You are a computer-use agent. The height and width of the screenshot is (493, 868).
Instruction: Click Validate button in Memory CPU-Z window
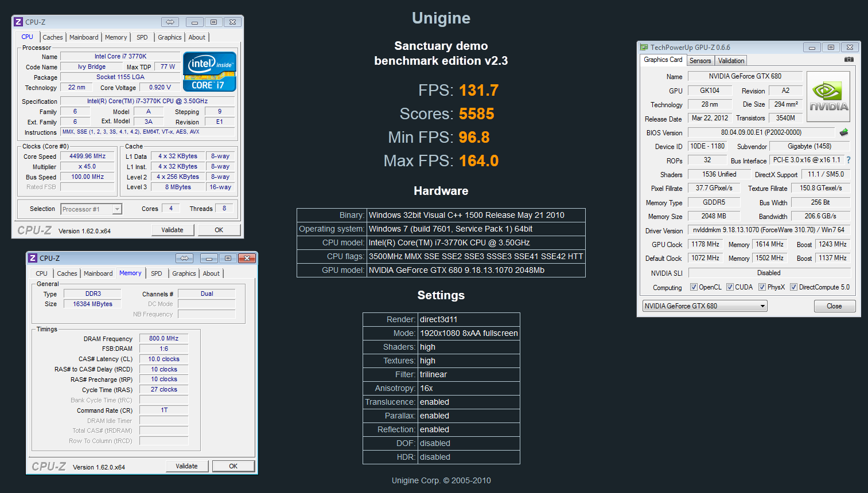pos(187,466)
